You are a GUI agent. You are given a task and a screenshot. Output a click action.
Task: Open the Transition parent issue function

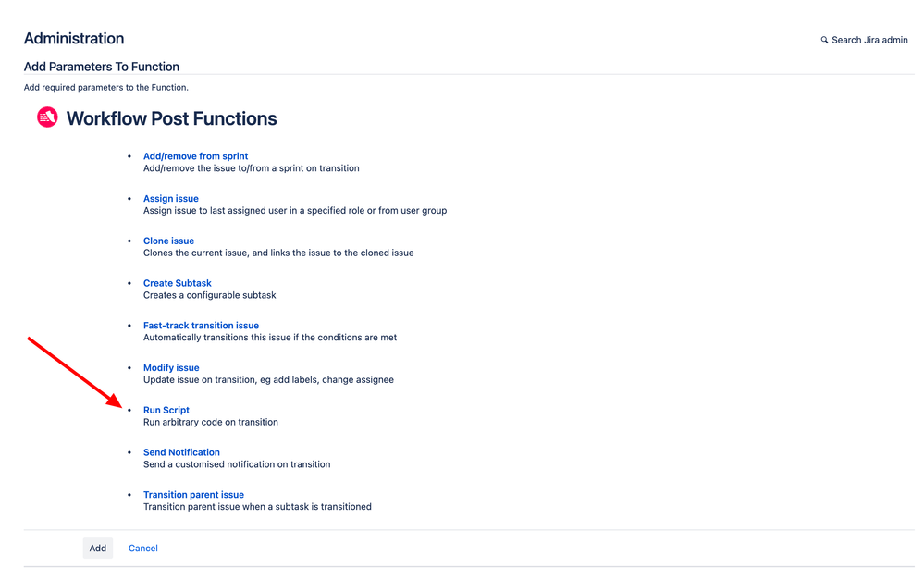pyautogui.click(x=193, y=495)
